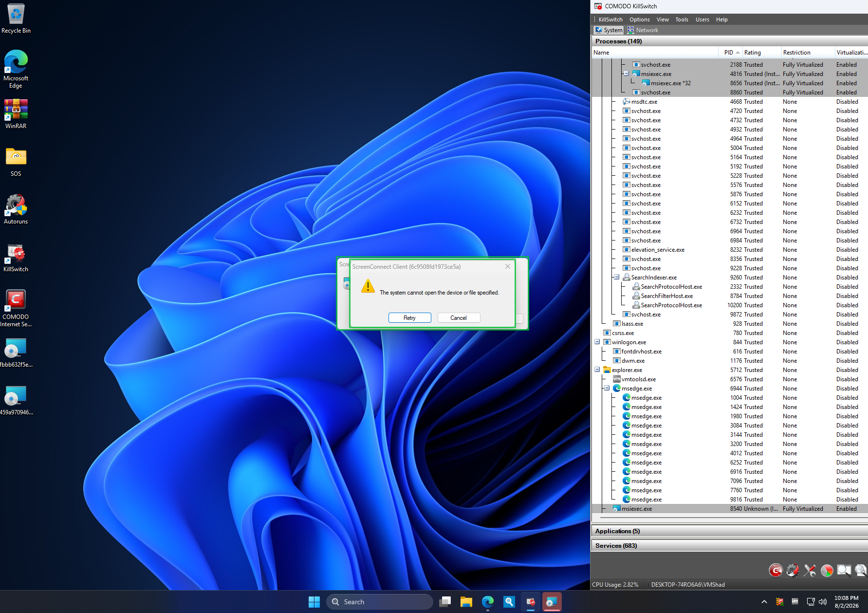
Task: Click the taskbar Search box
Action: pyautogui.click(x=379, y=602)
